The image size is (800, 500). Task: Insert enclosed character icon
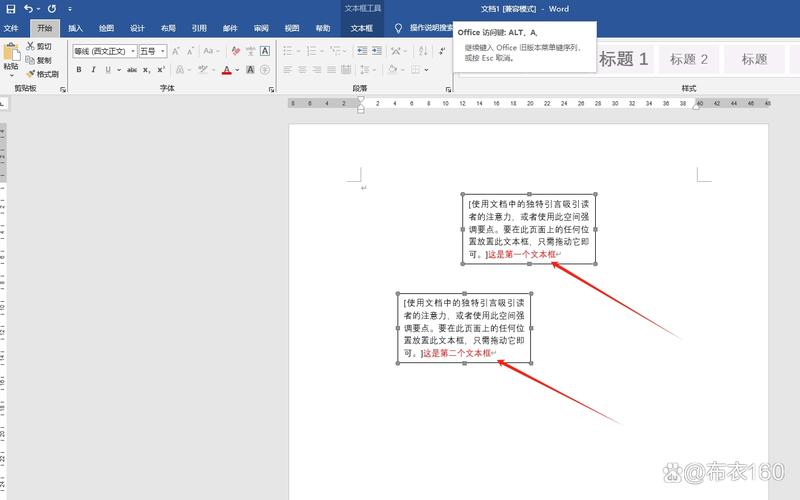click(265, 69)
